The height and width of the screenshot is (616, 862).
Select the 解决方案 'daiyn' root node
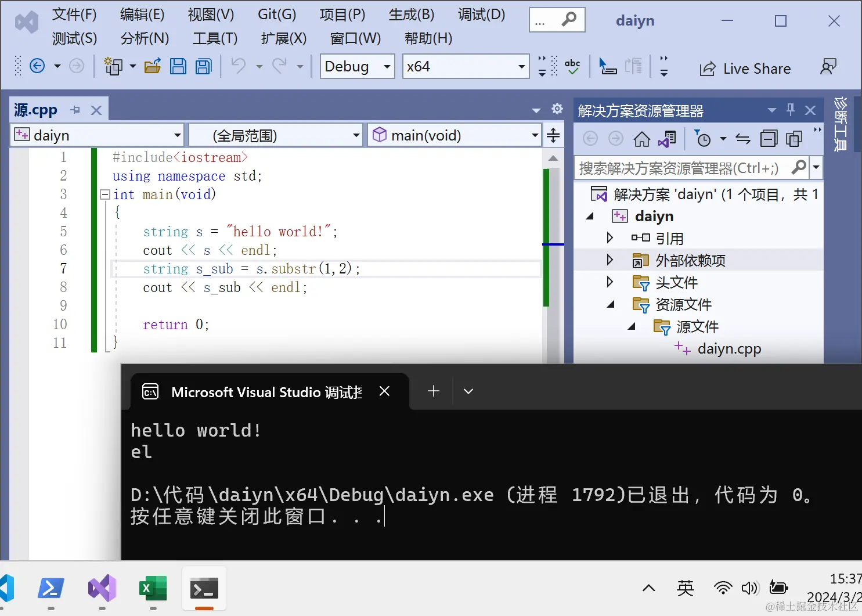click(x=704, y=194)
